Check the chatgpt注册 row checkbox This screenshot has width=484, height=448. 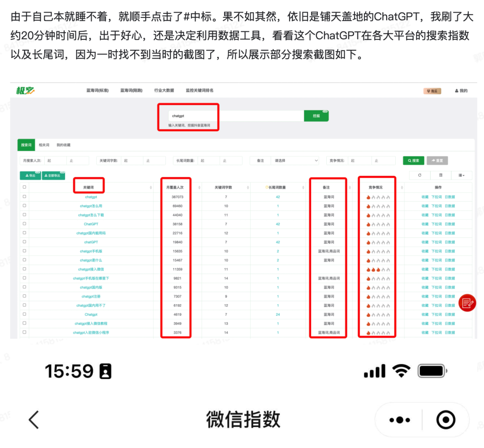(x=24, y=296)
